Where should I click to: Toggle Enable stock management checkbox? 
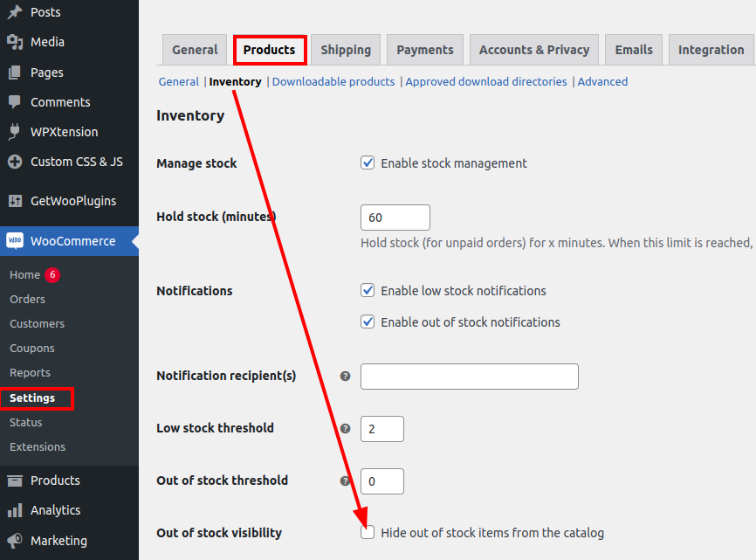pyautogui.click(x=368, y=162)
